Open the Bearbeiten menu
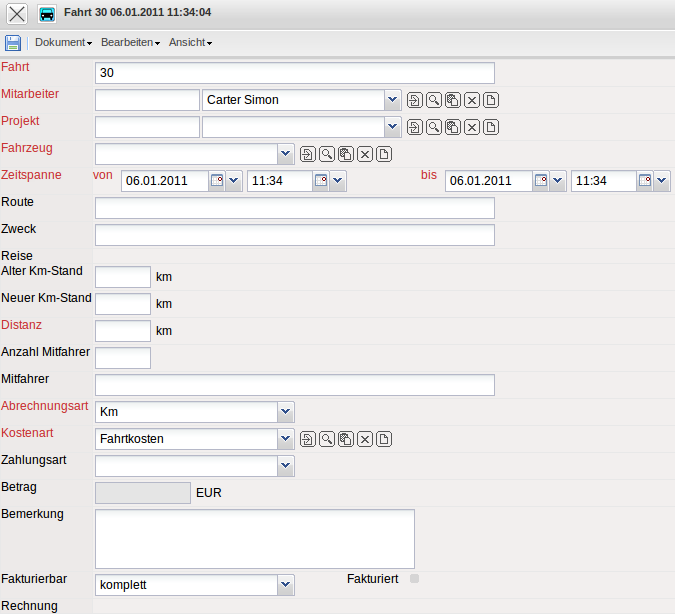Viewport: 675px width, 616px height. pos(130,43)
